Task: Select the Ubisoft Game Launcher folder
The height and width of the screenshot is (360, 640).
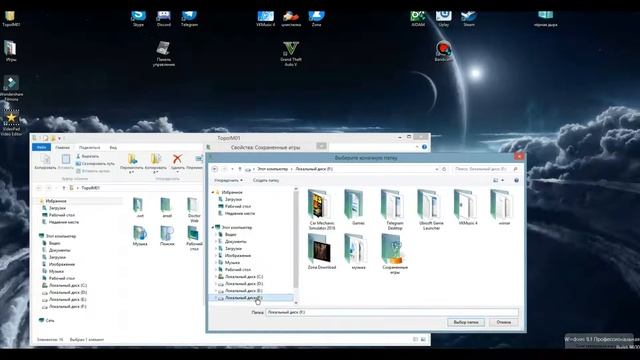Action: 431,210
